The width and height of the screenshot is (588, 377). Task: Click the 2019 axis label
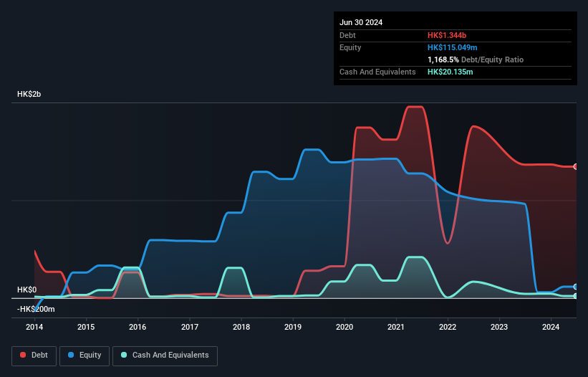tap(293, 327)
